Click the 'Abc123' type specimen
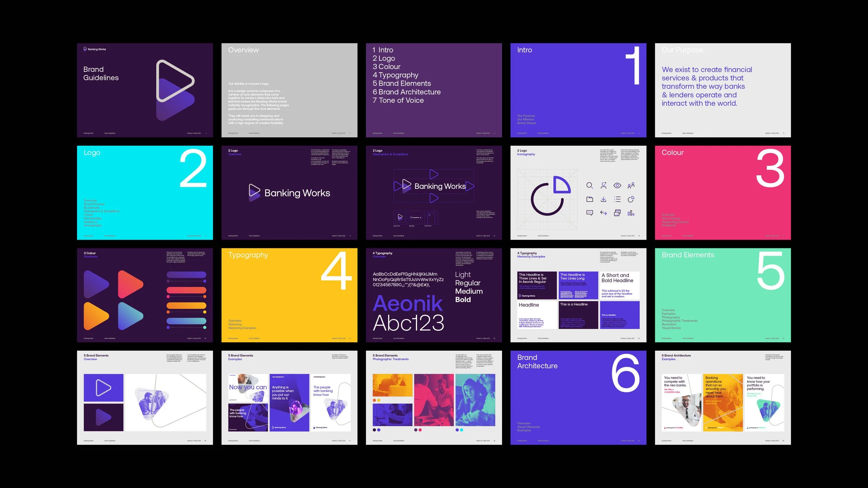 (408, 323)
